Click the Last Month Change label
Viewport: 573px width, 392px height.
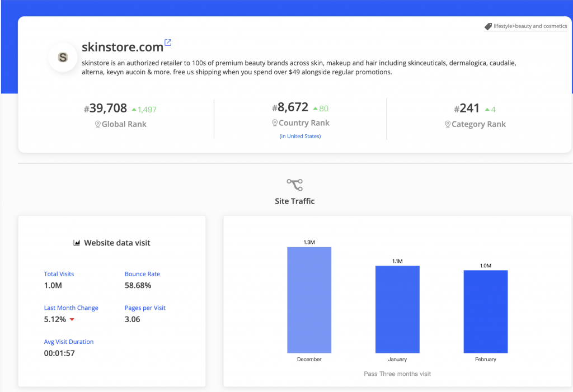click(x=71, y=308)
